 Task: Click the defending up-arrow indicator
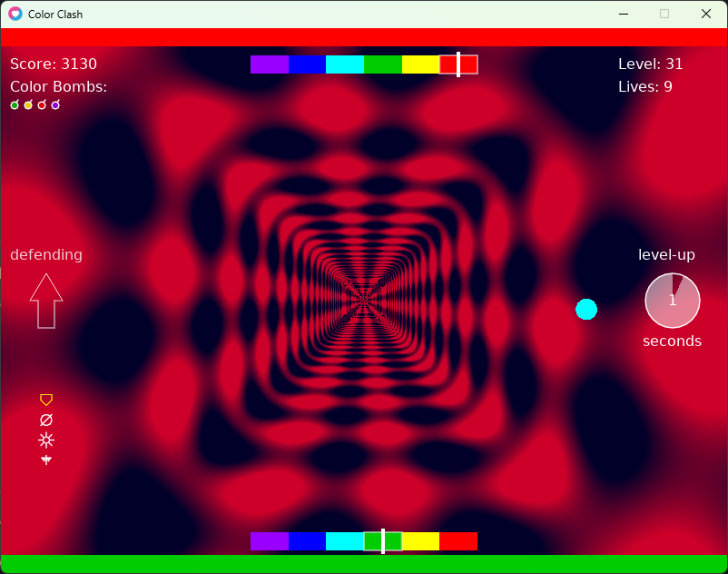(46, 301)
